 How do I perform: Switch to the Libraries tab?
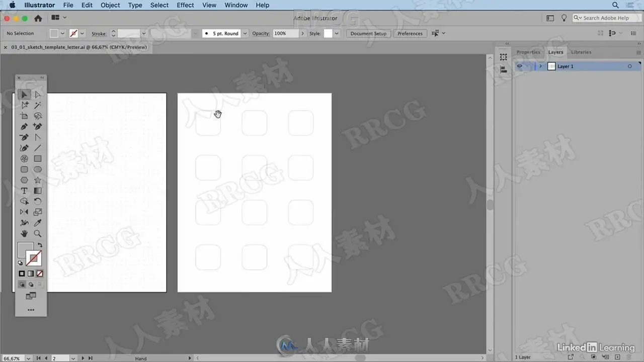click(x=581, y=52)
